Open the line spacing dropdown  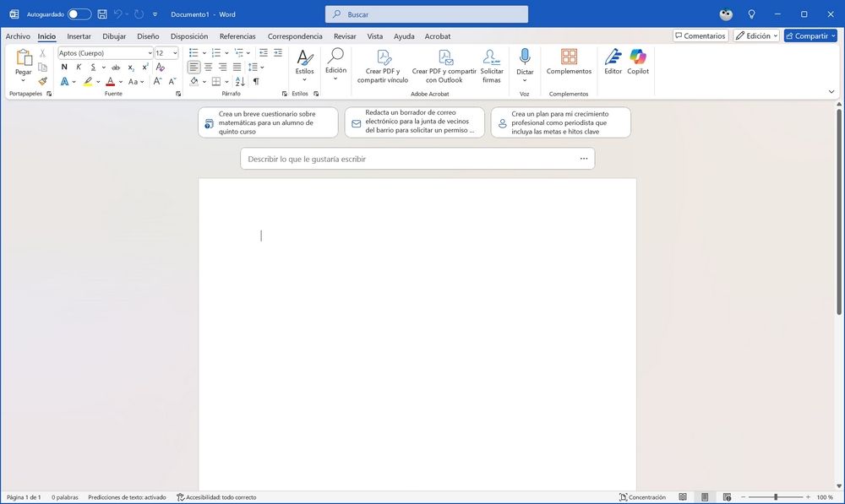click(261, 67)
